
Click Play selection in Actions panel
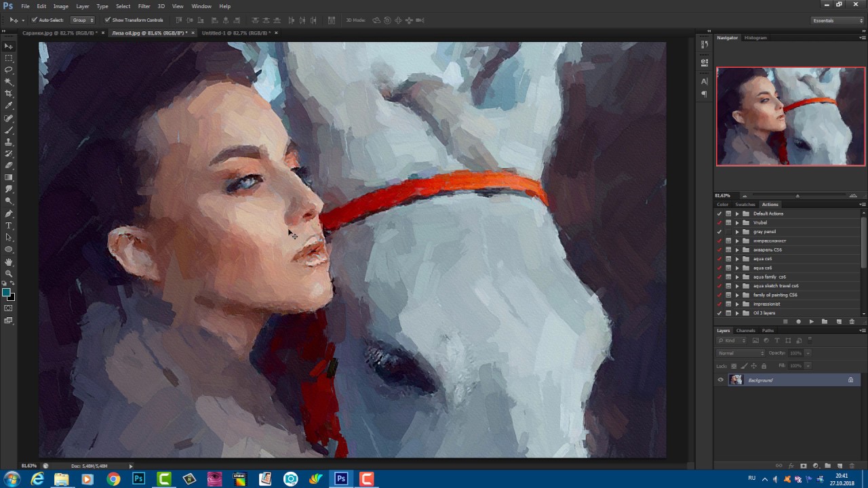[x=811, y=321]
